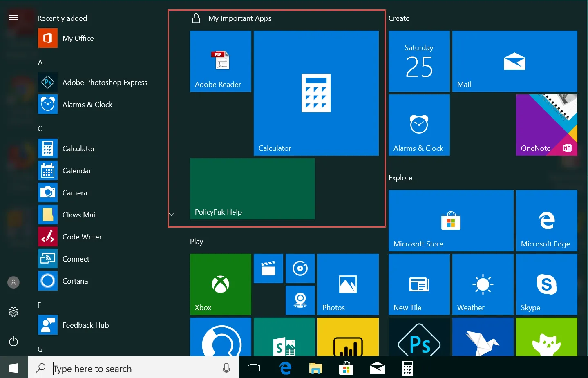
Task: Open the origami bird tile
Action: click(x=483, y=337)
